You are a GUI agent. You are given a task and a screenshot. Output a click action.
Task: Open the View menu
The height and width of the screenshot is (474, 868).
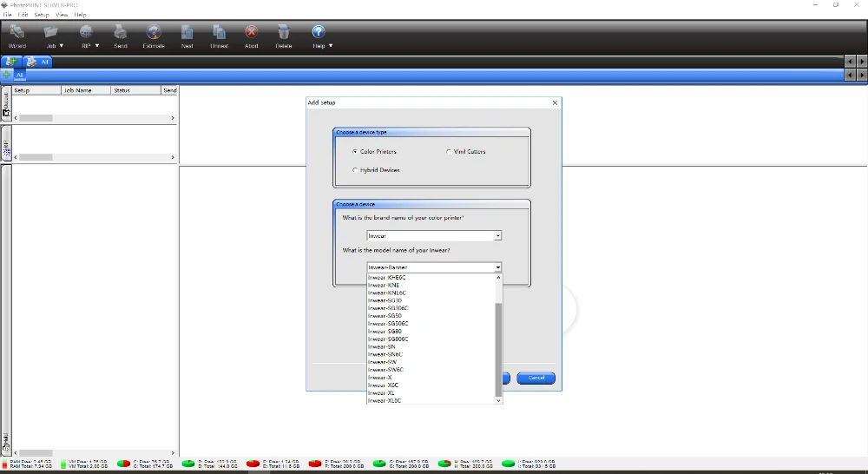[62, 15]
